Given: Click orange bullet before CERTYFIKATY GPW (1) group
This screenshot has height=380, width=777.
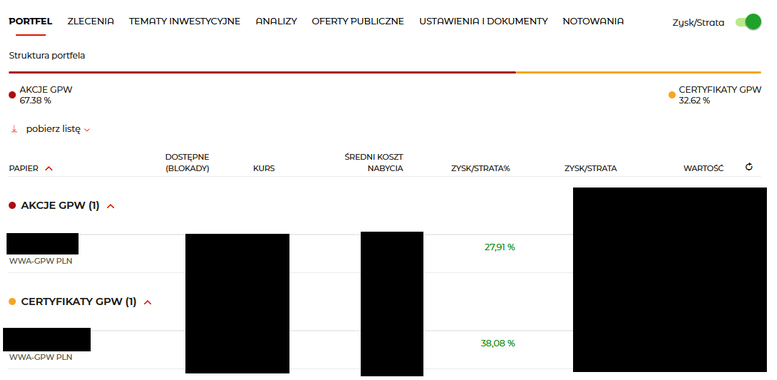Looking at the screenshot, I should coord(12,301).
